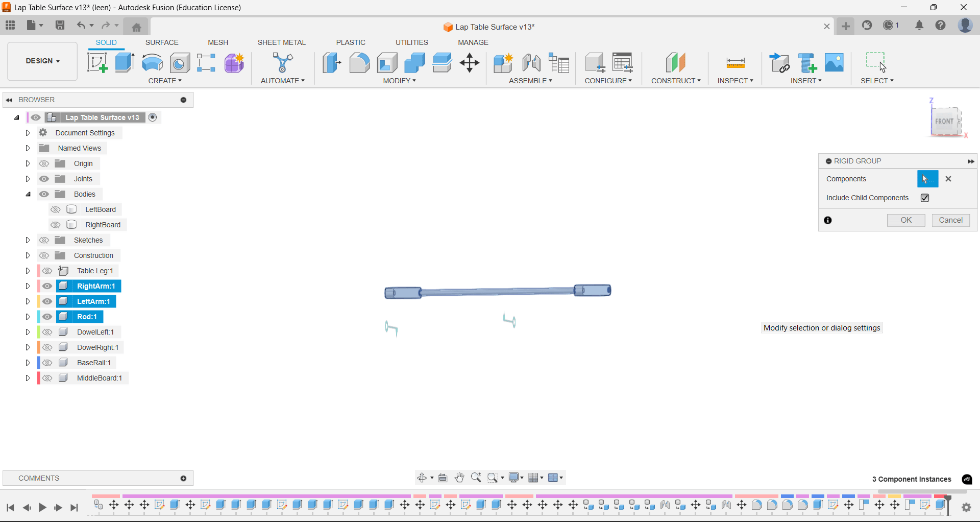Cancel the Rigid Group dialog
This screenshot has width=980, height=522.
pyautogui.click(x=951, y=220)
